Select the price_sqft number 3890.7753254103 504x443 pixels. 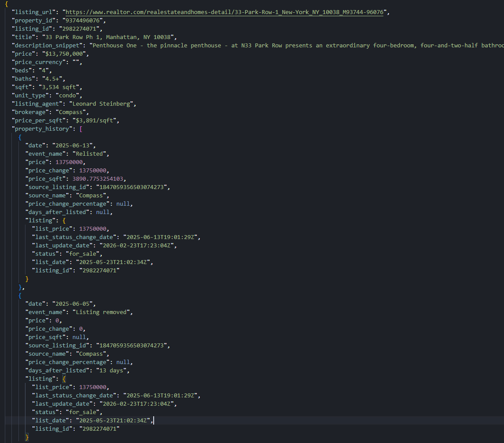[x=98, y=179]
